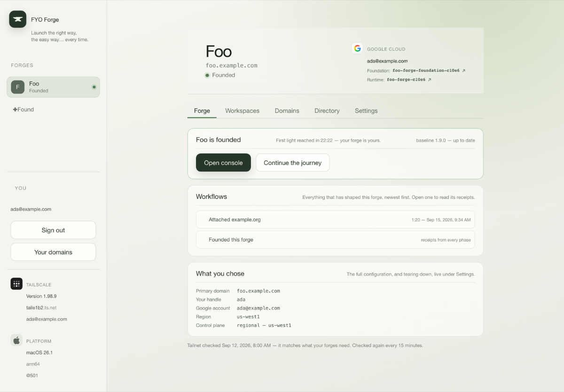The image size is (564, 392).
Task: Click the 'receipts from every phase' text
Action: coord(446,240)
